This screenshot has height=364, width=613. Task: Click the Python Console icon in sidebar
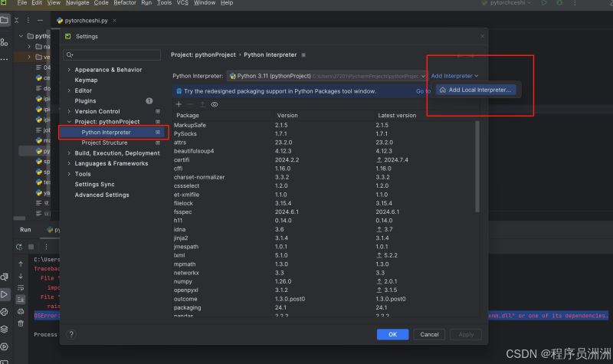[5, 312]
